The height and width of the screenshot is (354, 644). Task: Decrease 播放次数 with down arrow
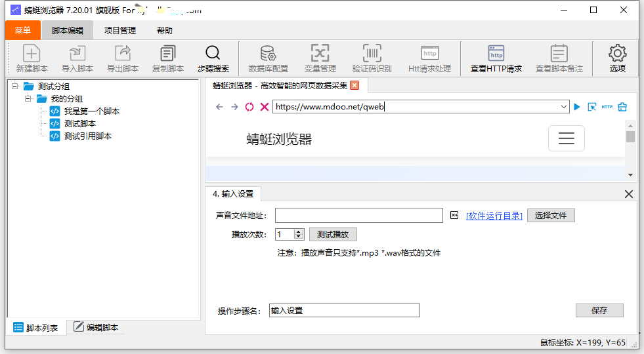coord(299,237)
